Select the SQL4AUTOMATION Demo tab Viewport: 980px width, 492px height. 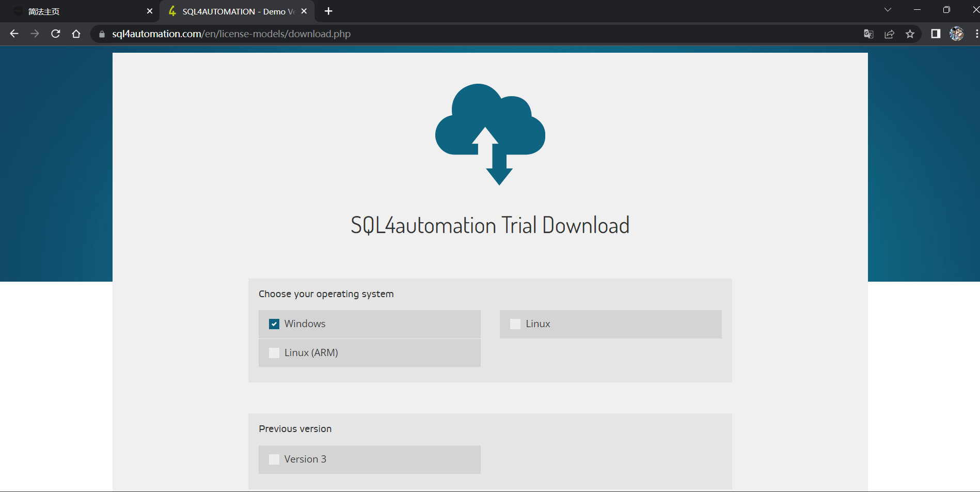(238, 11)
